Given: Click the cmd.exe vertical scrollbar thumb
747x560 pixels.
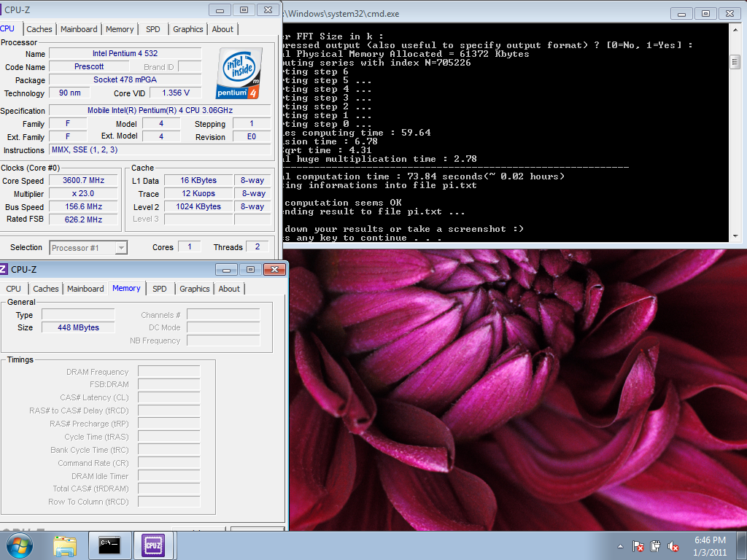Looking at the screenshot, I should 735,62.
